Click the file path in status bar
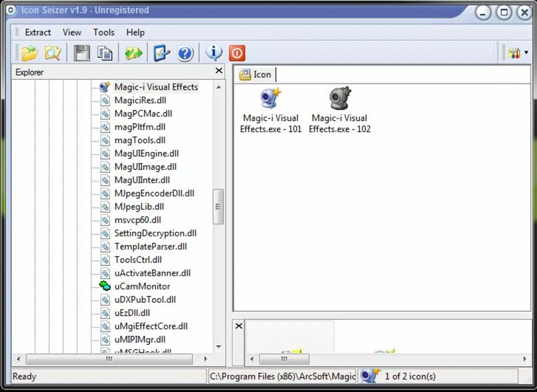Image resolution: width=537 pixels, height=392 pixels. coord(282,377)
